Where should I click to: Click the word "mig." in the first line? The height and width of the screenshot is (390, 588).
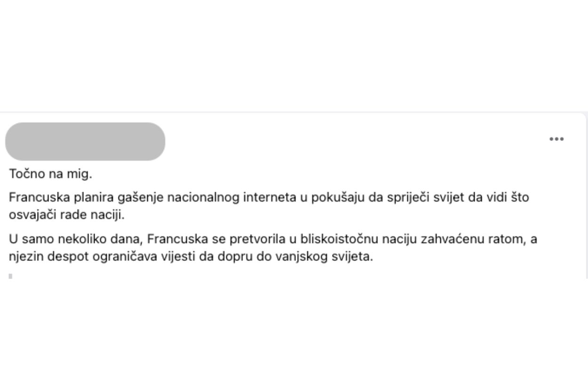coord(81,174)
